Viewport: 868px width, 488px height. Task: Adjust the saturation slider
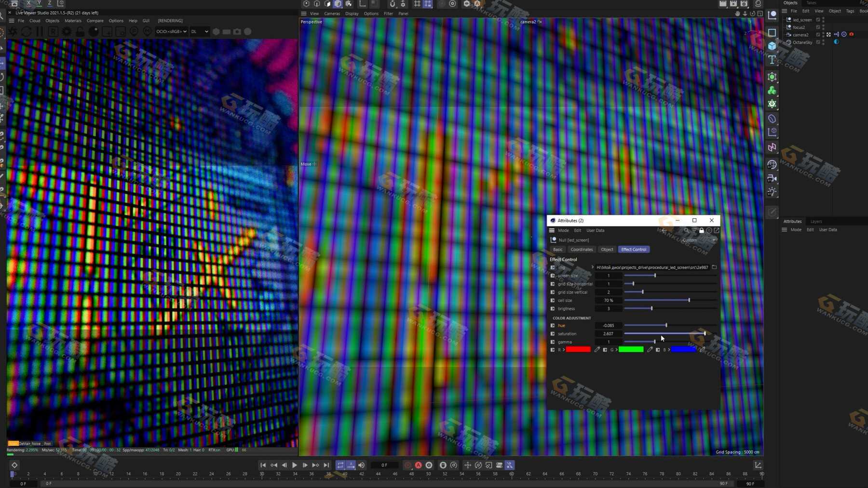coord(670,333)
